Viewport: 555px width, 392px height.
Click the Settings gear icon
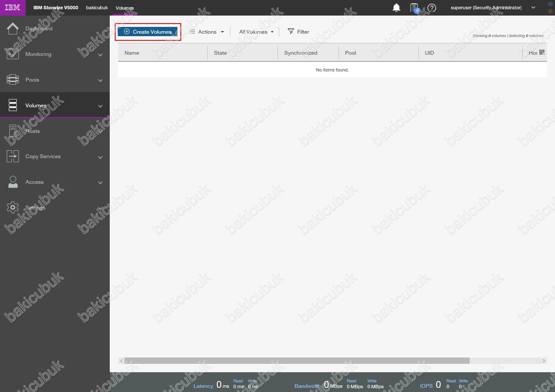coord(13,208)
